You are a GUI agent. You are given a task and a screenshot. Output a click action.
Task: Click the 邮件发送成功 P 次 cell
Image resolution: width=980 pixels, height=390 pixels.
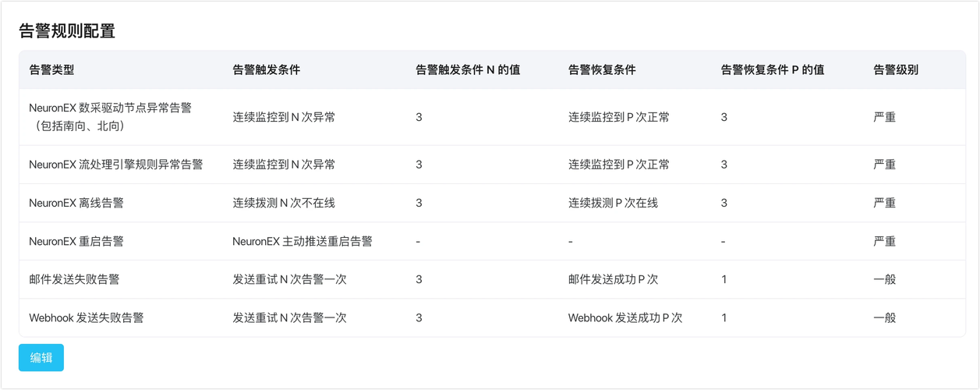614,279
